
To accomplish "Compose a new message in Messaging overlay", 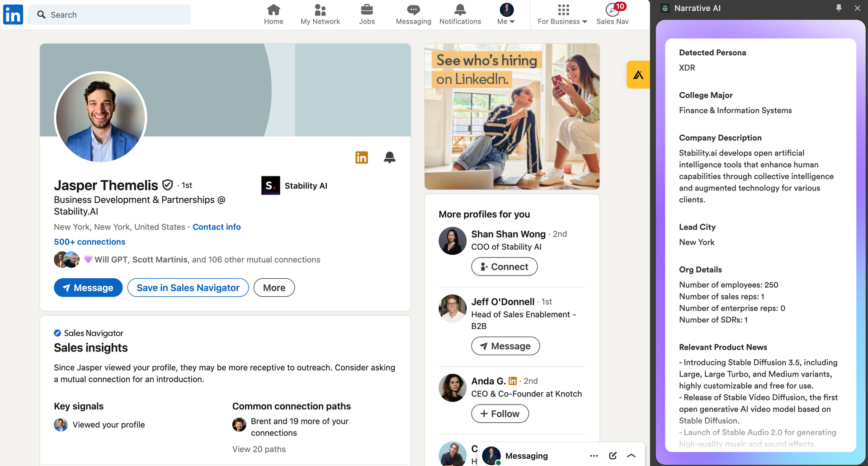I will click(613, 456).
